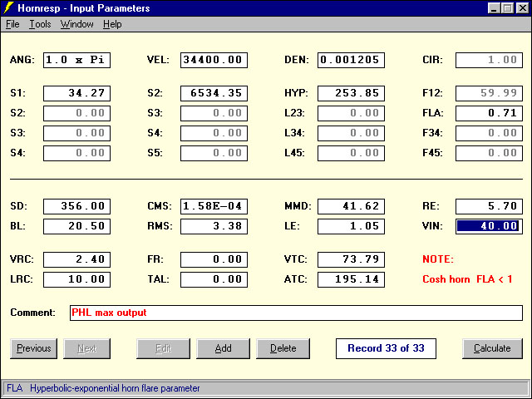Click the L45 field

(x=351, y=153)
